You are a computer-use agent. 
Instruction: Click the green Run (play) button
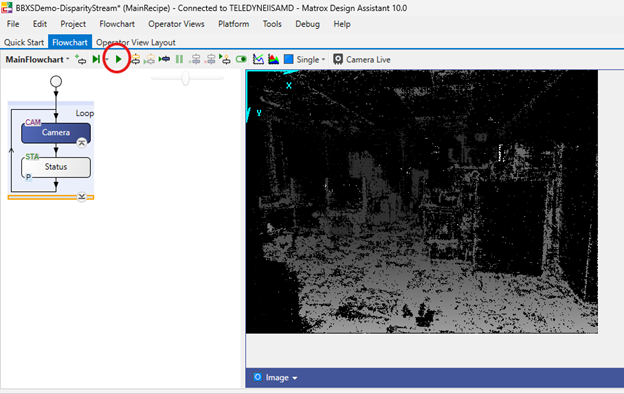[118, 59]
